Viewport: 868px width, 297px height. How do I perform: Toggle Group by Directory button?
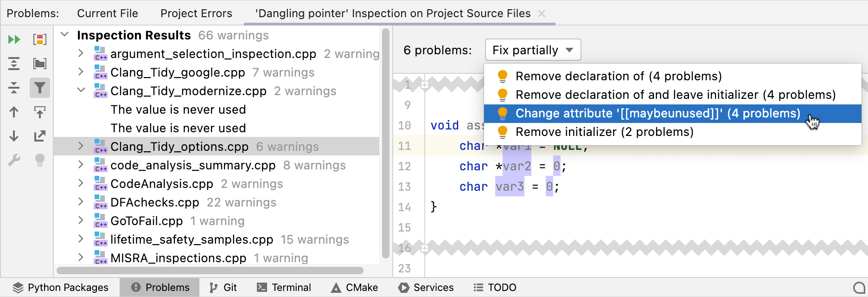click(40, 64)
